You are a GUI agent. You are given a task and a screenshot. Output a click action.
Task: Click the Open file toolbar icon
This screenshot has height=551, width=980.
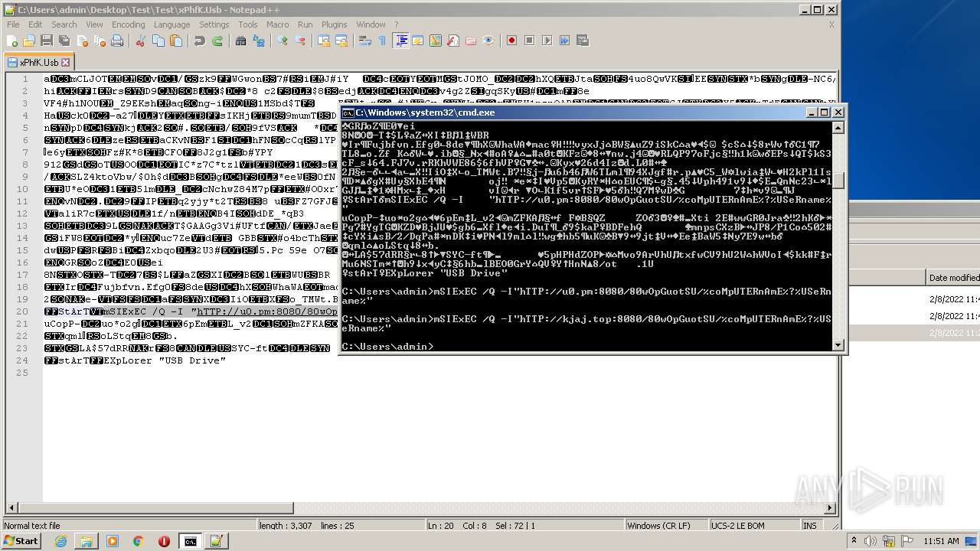[29, 41]
